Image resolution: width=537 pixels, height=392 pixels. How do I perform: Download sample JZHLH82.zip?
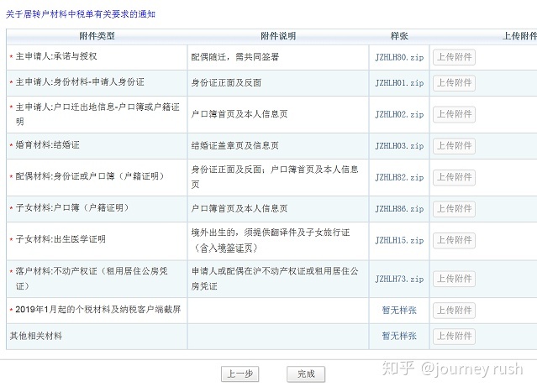[x=399, y=177]
